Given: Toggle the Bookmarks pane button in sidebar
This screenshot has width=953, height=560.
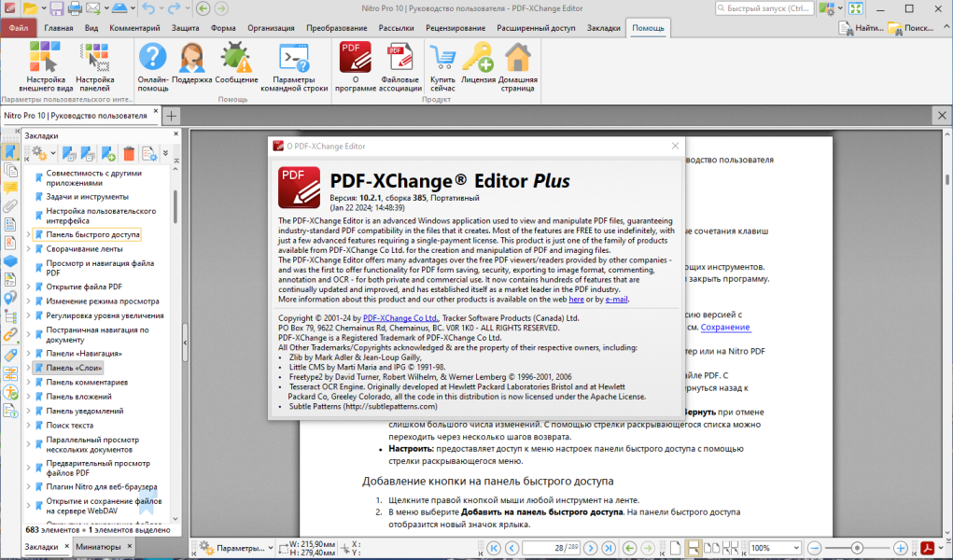Looking at the screenshot, I should [x=10, y=151].
